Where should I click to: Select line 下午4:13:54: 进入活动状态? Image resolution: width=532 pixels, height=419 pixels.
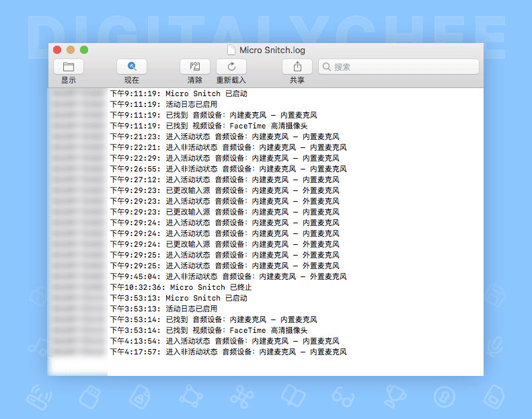click(x=225, y=341)
